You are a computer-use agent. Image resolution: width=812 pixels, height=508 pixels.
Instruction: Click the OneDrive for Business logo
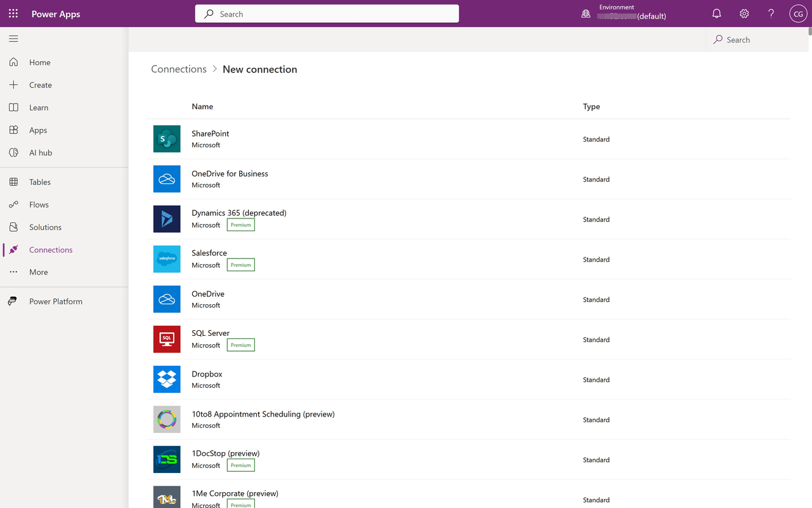coord(167,178)
